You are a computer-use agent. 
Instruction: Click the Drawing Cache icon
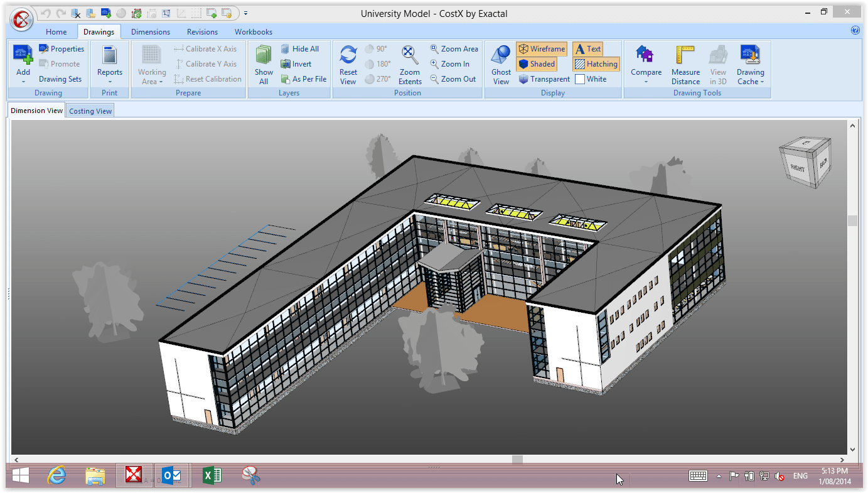(751, 55)
